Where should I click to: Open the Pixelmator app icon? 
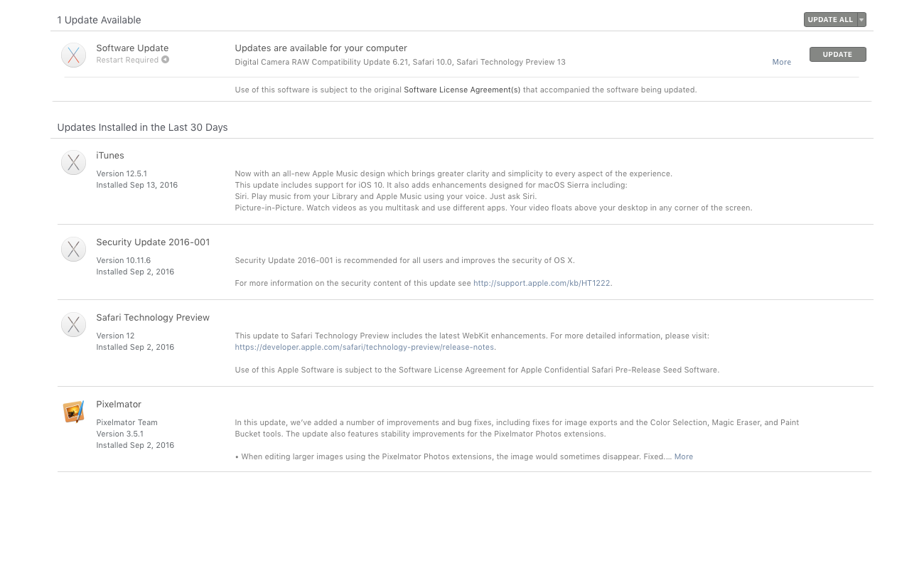click(73, 412)
